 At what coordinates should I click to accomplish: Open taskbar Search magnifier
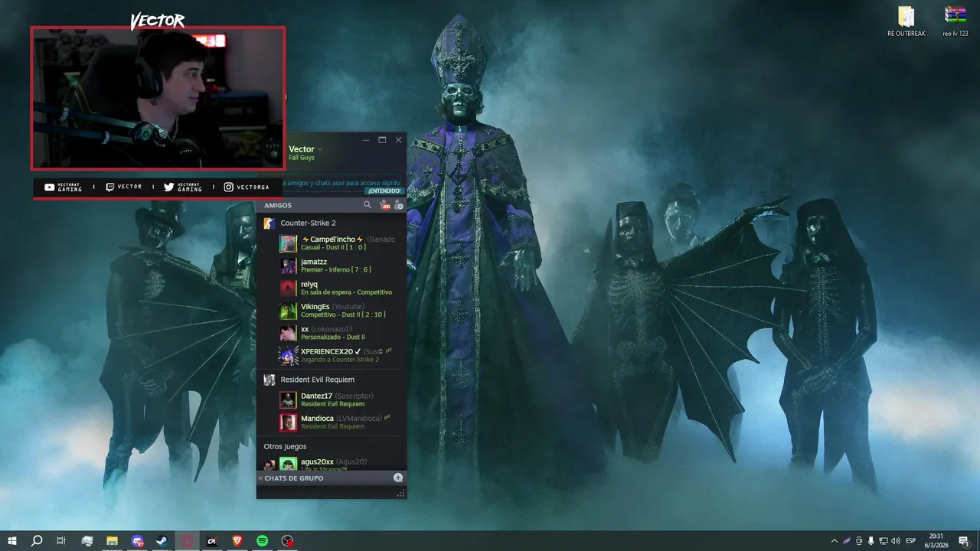tap(37, 541)
